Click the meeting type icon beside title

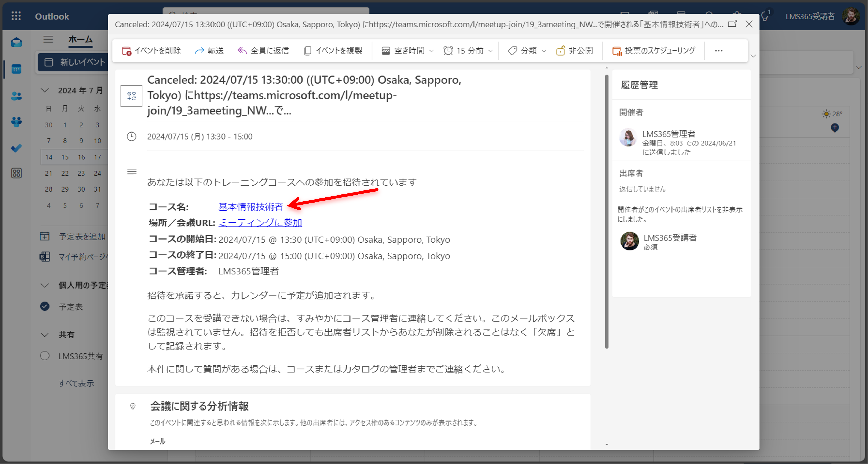click(131, 96)
